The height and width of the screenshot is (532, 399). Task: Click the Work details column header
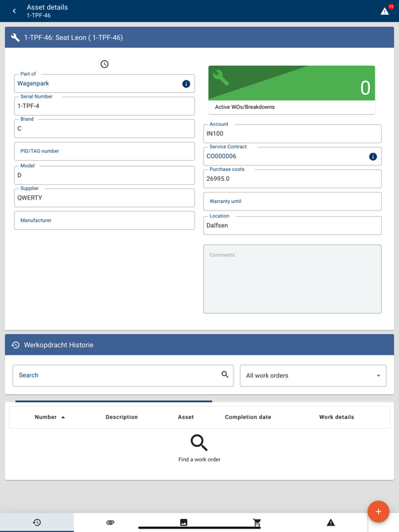[x=336, y=417]
